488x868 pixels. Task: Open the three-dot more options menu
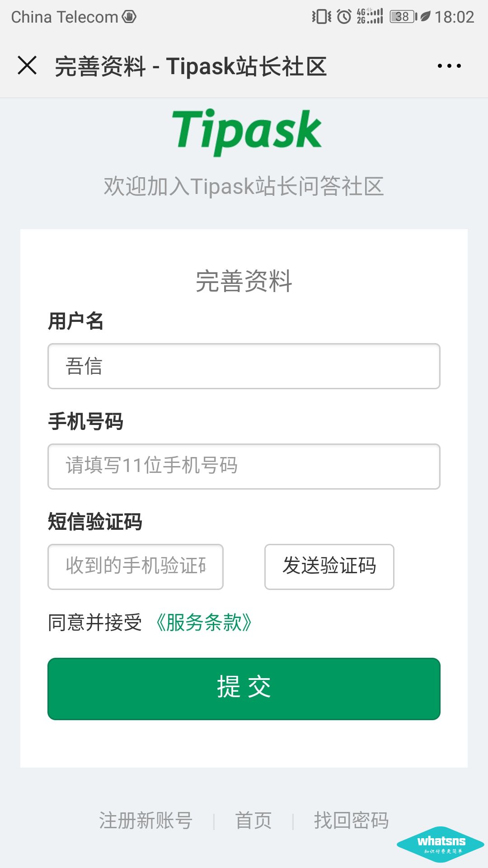click(449, 66)
